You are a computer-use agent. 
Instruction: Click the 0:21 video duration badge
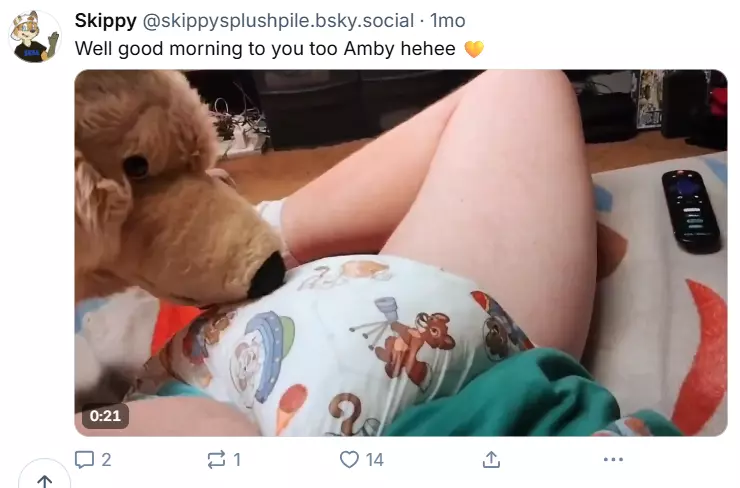(x=105, y=416)
